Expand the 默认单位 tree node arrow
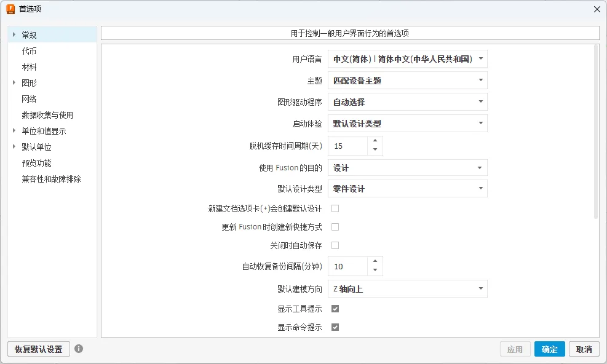 coord(14,146)
